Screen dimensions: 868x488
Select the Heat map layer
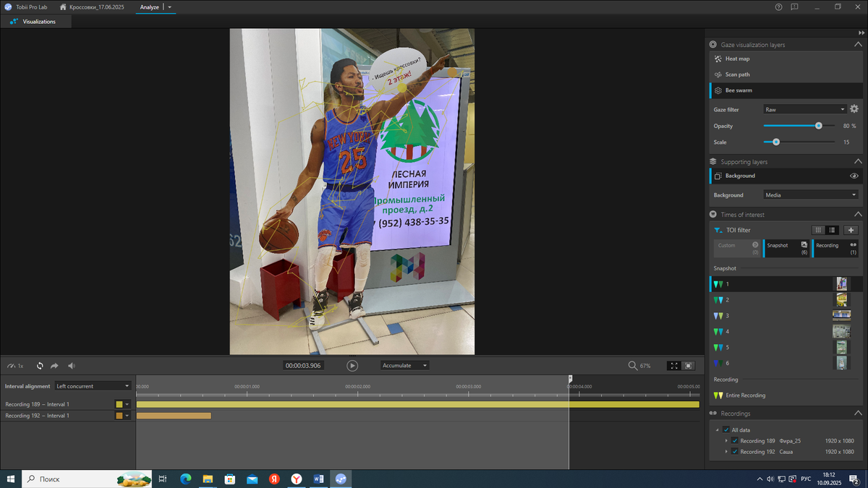(x=786, y=59)
